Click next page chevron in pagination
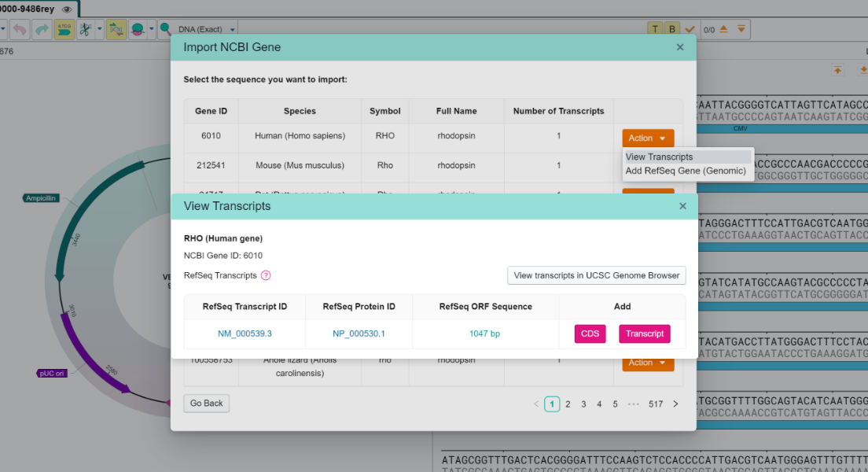 coord(675,404)
